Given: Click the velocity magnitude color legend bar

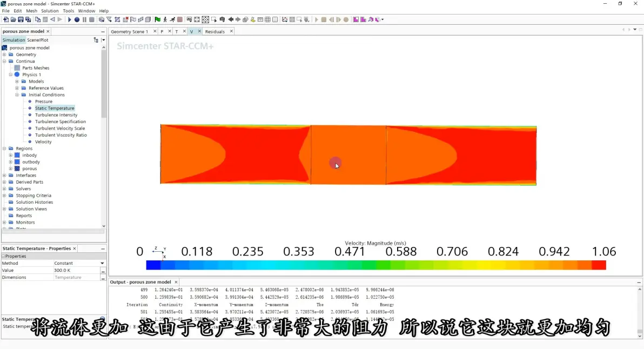Looking at the screenshot, I should (376, 265).
